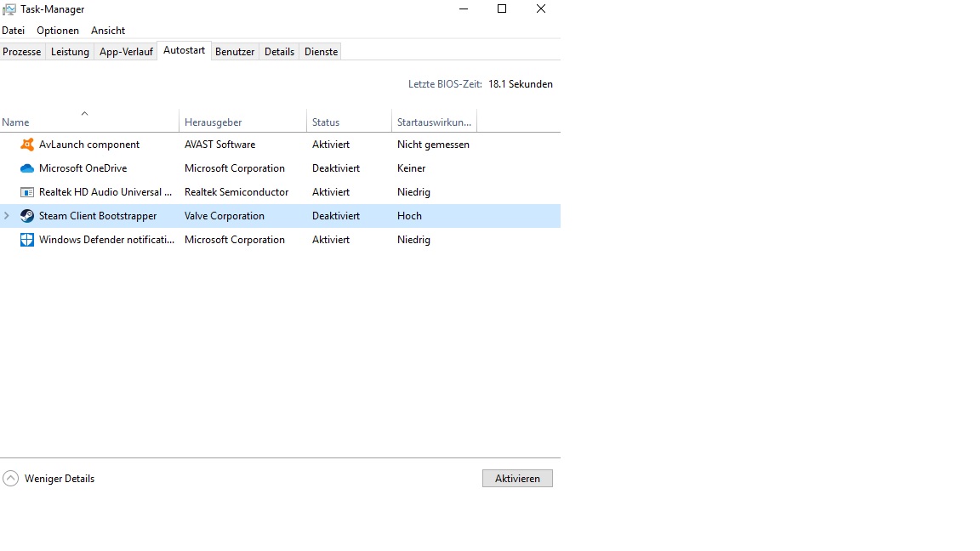Click the Windows Defender shield icon
The image size is (980, 551).
pyautogui.click(x=27, y=240)
